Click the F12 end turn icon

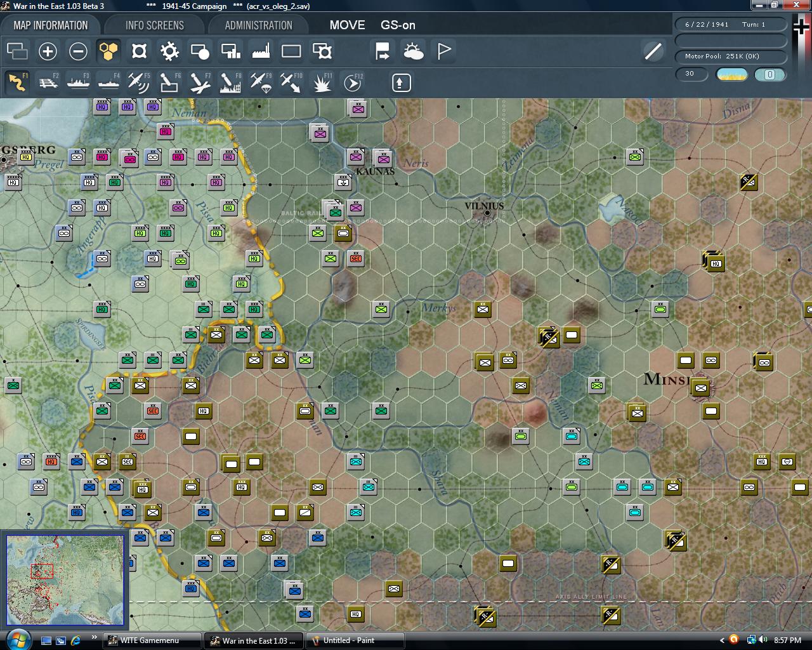click(x=352, y=83)
